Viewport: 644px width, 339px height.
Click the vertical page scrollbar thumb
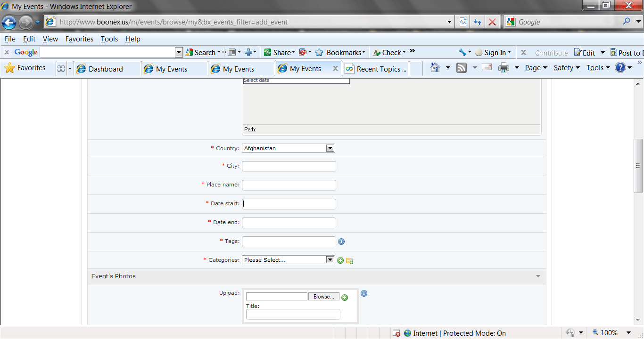(638, 166)
